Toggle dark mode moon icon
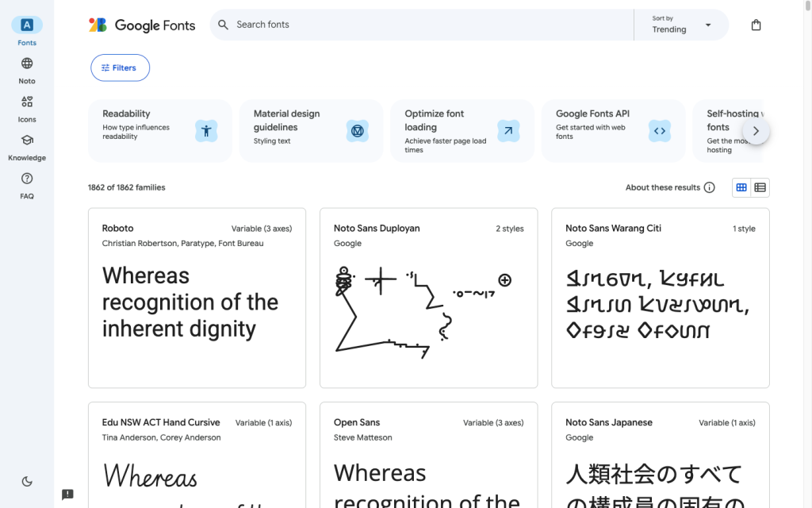 point(27,482)
